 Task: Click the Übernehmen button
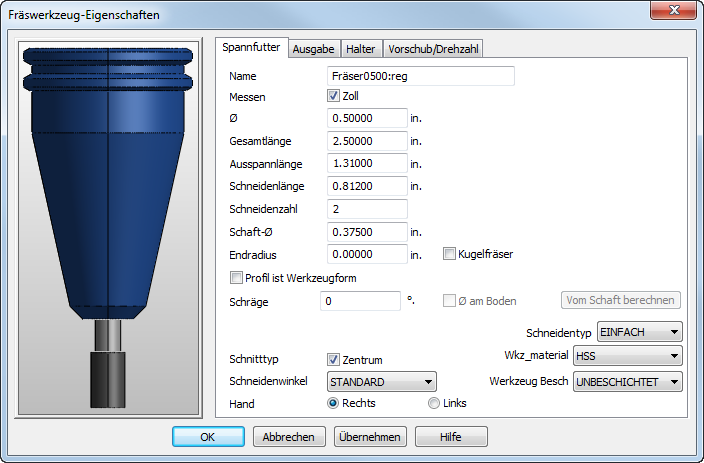click(370, 437)
